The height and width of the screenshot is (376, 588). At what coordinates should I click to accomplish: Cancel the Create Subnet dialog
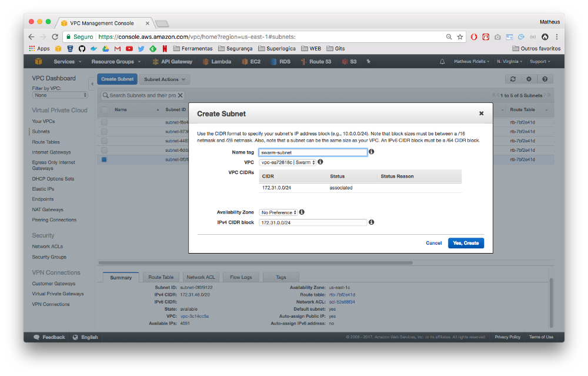click(x=433, y=243)
